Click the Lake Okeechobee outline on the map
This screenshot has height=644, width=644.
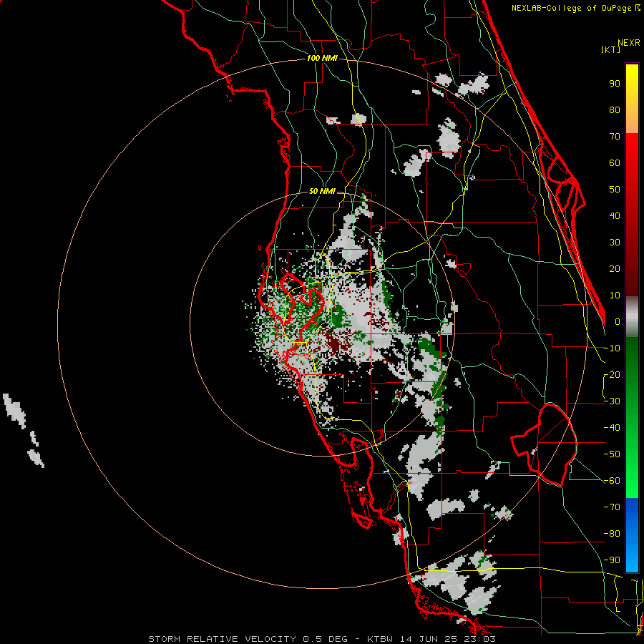pyautogui.click(x=545, y=444)
